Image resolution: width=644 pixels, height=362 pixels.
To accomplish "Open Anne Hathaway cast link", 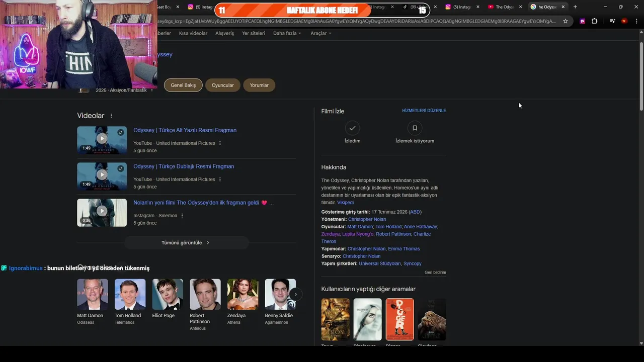I will pyautogui.click(x=420, y=227).
